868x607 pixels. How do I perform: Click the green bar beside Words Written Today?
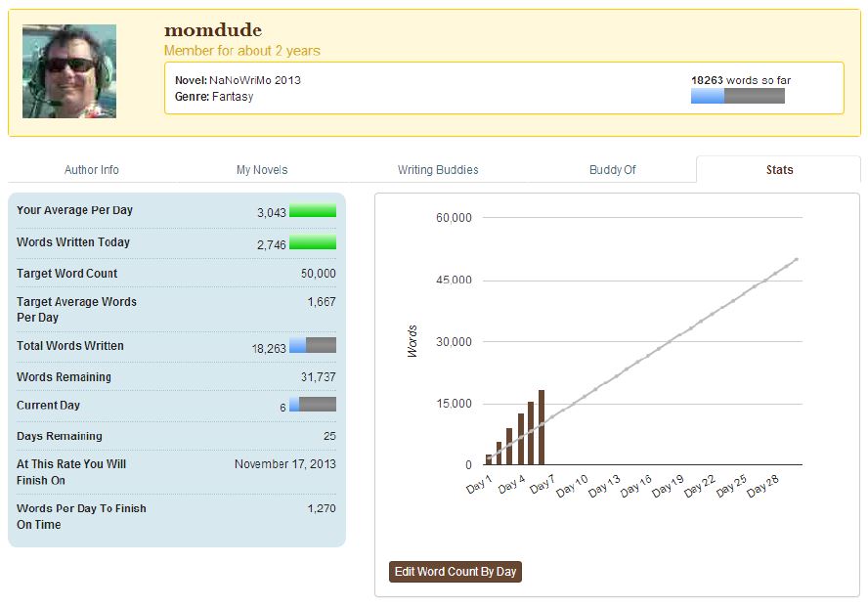click(x=313, y=243)
